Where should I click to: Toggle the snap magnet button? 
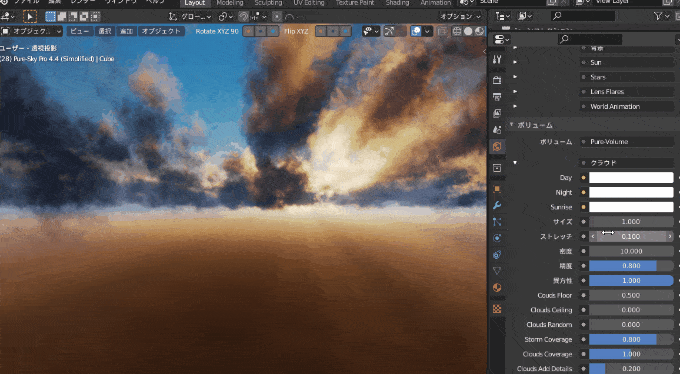point(243,17)
